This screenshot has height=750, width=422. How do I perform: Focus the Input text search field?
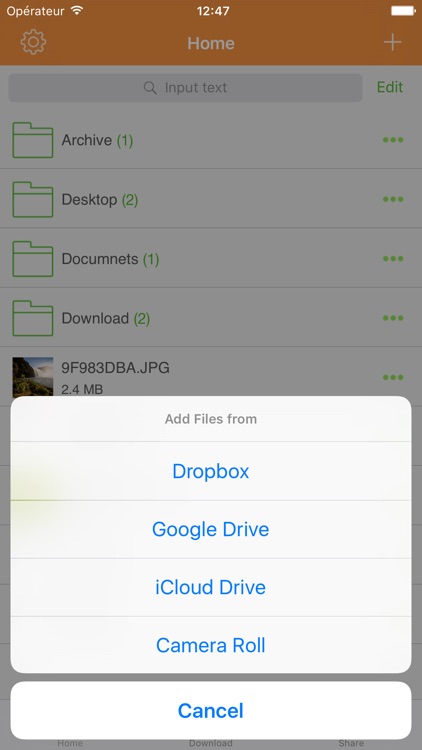pos(185,88)
